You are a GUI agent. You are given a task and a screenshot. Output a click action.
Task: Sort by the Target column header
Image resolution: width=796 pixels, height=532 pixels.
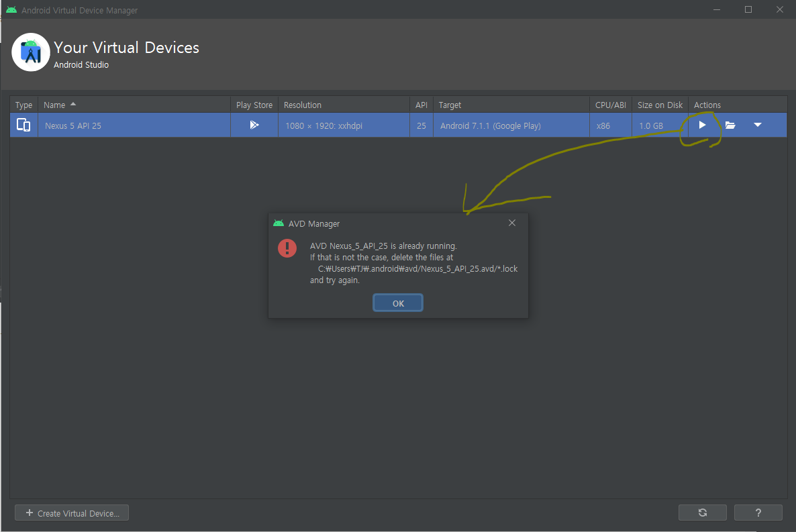(511, 105)
